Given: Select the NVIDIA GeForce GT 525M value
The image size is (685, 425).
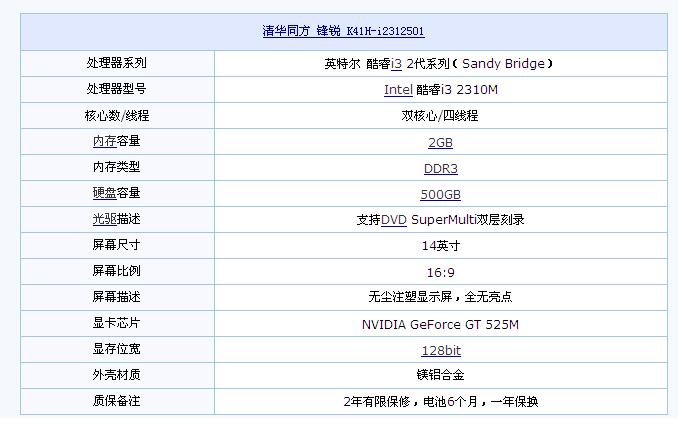Looking at the screenshot, I should click(x=440, y=325).
